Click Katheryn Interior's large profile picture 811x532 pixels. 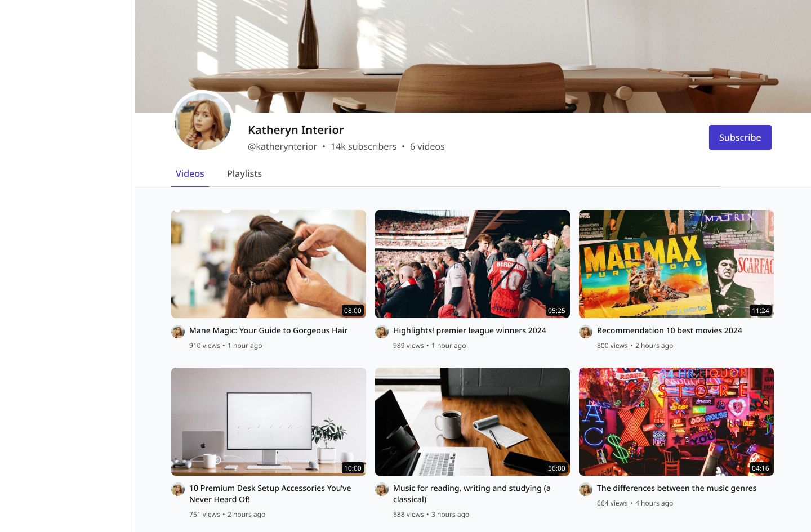click(203, 121)
